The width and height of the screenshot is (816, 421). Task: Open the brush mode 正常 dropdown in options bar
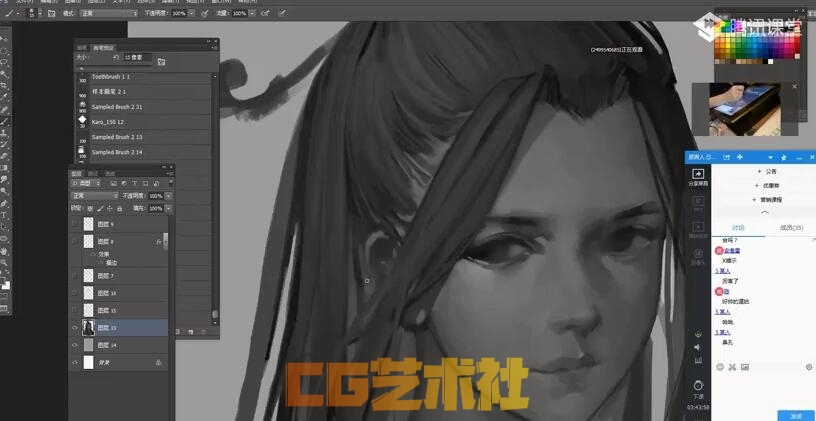click(109, 13)
